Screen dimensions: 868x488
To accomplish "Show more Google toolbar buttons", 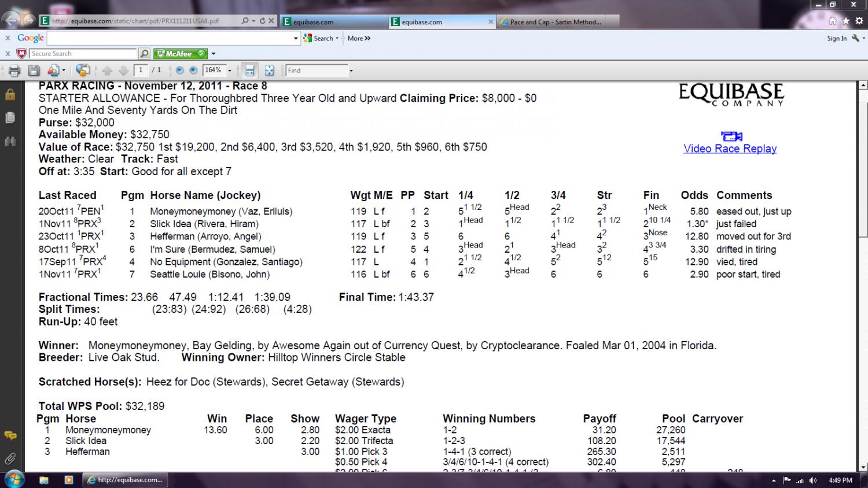I will coord(359,38).
